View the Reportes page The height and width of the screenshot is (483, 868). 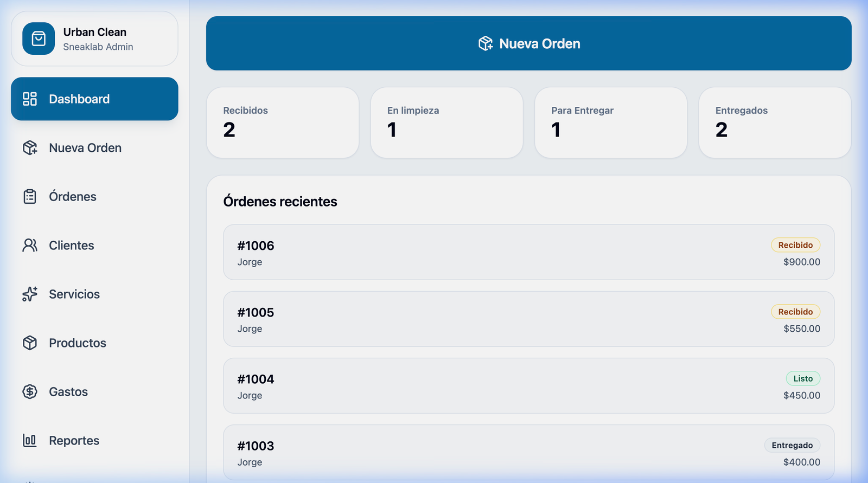tap(94, 440)
